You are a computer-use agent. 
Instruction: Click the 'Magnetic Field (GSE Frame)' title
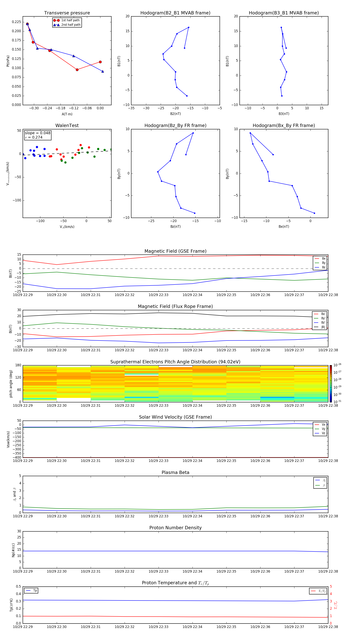pyautogui.click(x=175, y=251)
